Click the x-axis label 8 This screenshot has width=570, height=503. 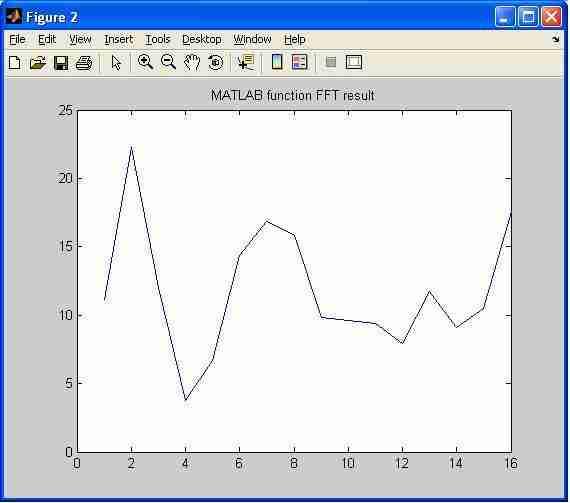pos(294,463)
